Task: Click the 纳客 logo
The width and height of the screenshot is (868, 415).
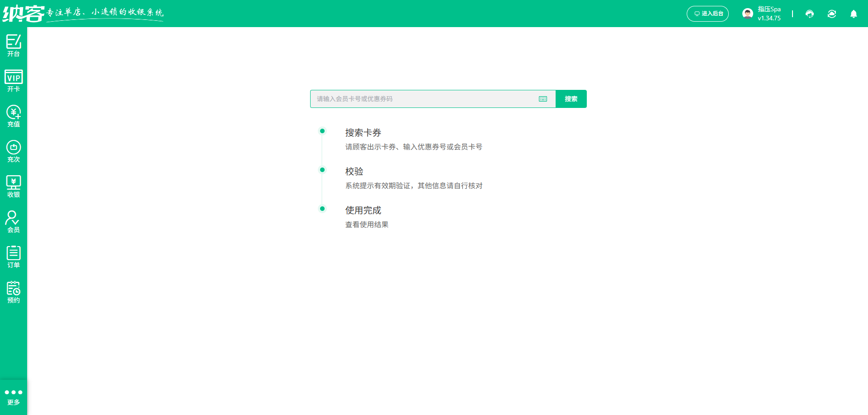Action: click(x=24, y=14)
